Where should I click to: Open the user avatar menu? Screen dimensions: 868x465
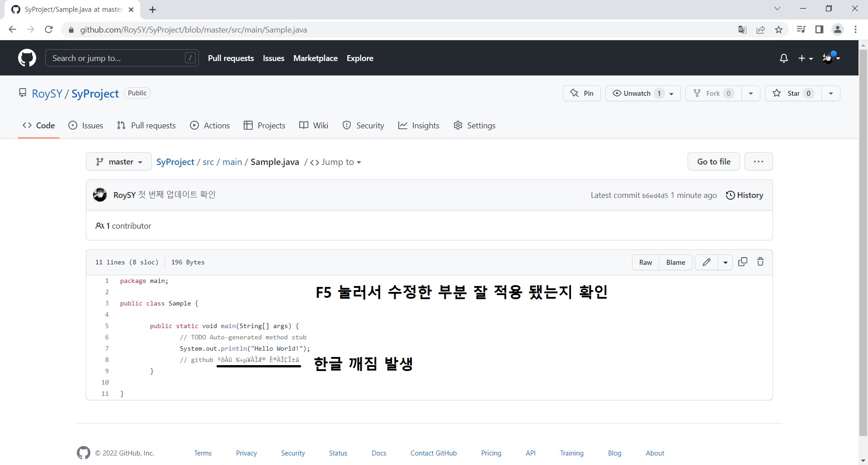click(831, 58)
